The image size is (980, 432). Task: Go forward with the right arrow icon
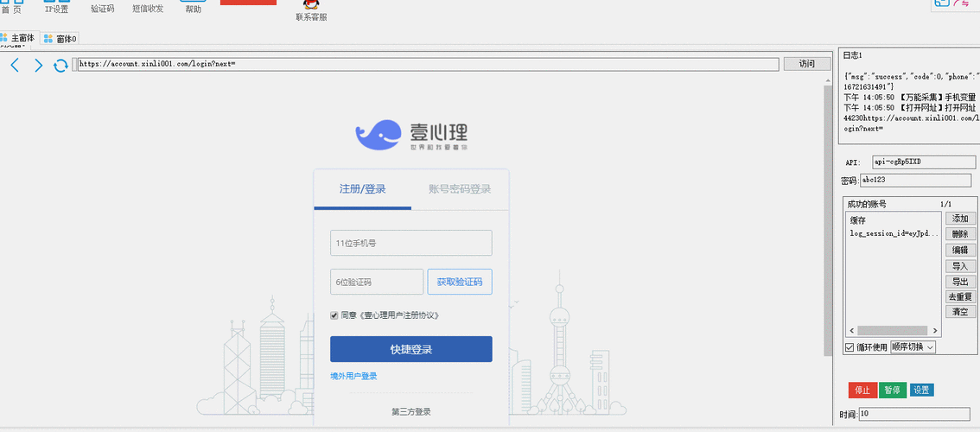point(38,65)
